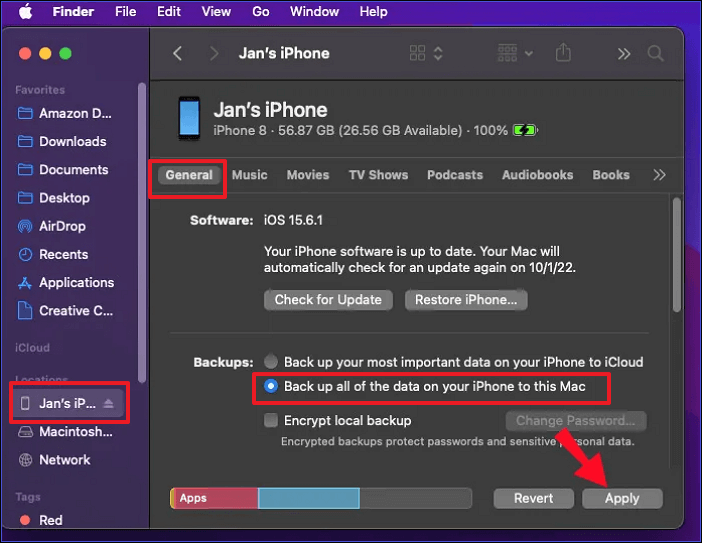
Task: Switch to the Movies tab
Action: (x=308, y=175)
